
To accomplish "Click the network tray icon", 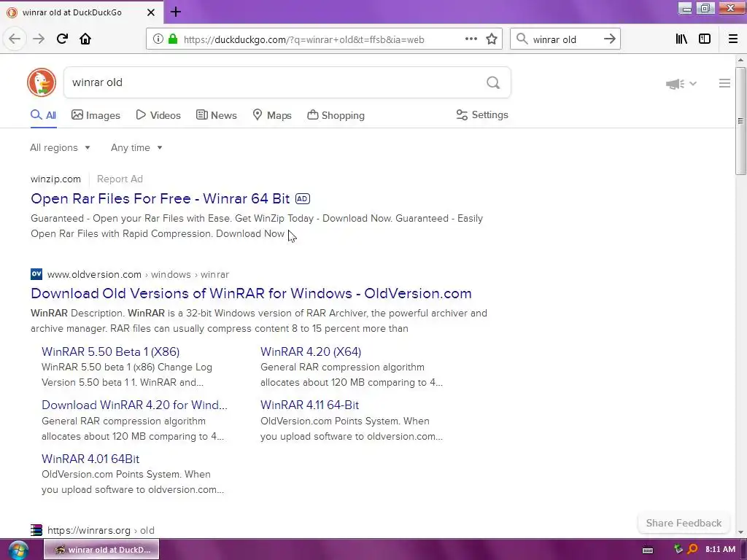I will (678, 550).
